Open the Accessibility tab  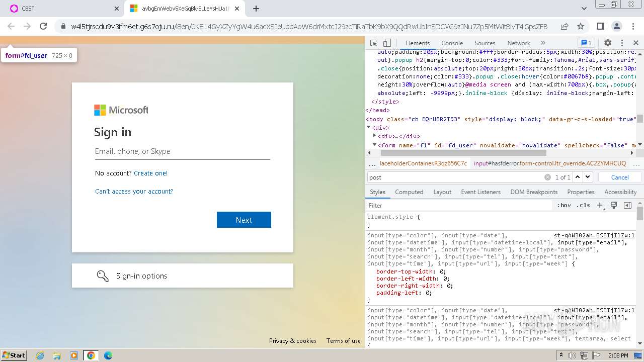coord(620,192)
